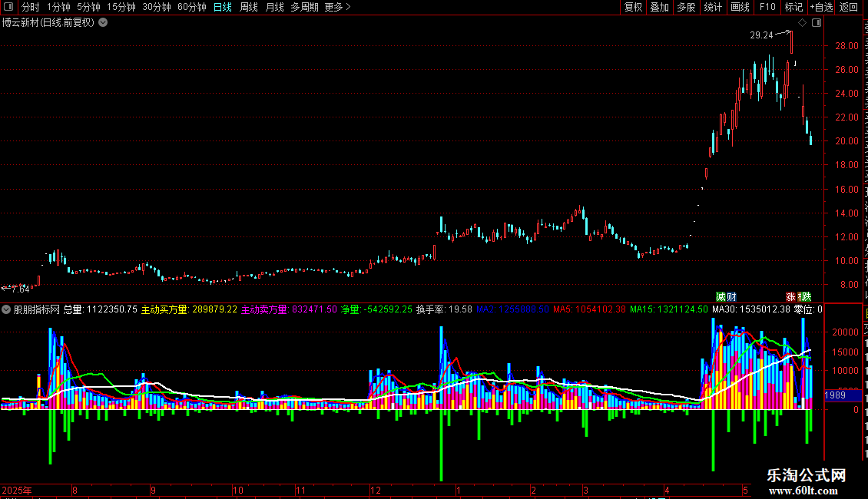Click the 复权 button

633,7
